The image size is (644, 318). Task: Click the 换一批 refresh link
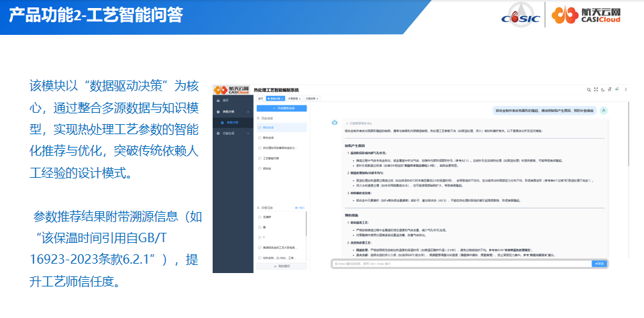[301, 208]
